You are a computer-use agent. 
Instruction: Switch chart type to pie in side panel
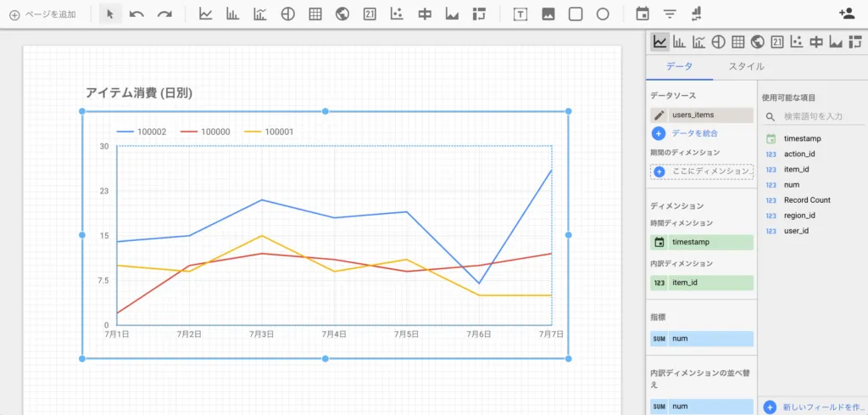719,42
